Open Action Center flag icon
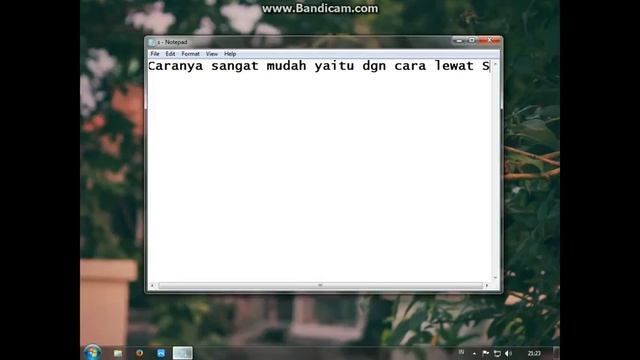The image size is (640, 360). (x=485, y=353)
